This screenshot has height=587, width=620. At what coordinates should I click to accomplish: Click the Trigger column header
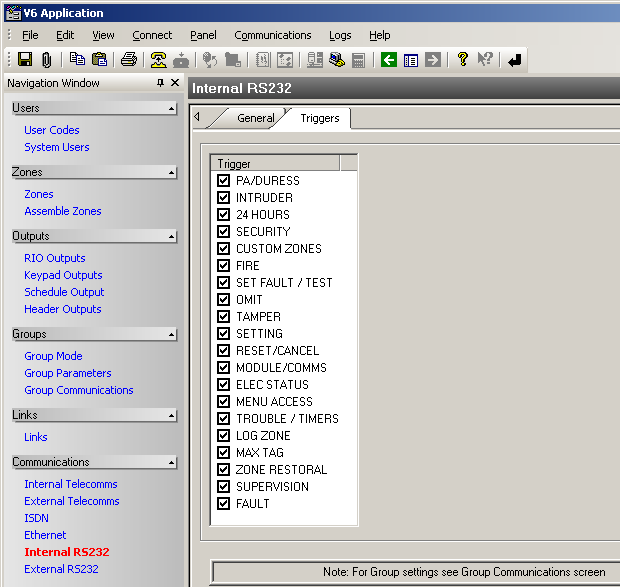tap(277, 163)
